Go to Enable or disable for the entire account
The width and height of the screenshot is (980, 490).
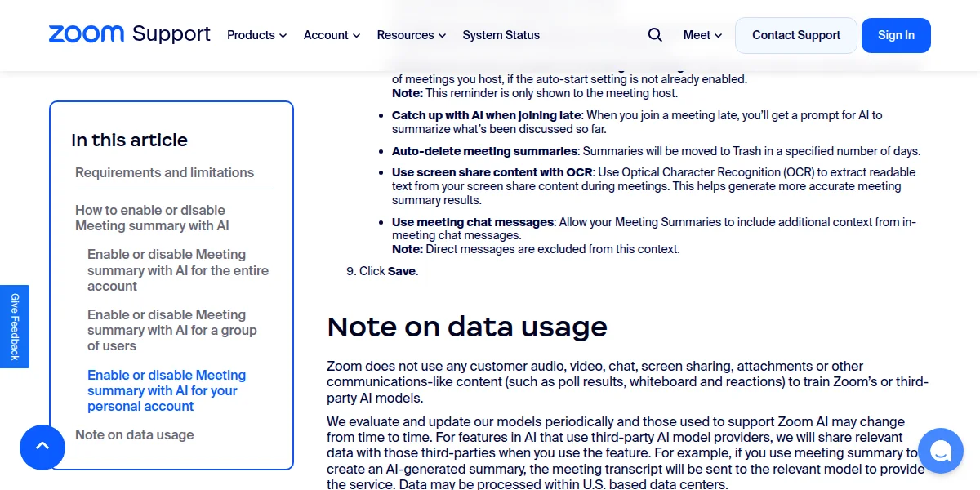point(178,270)
